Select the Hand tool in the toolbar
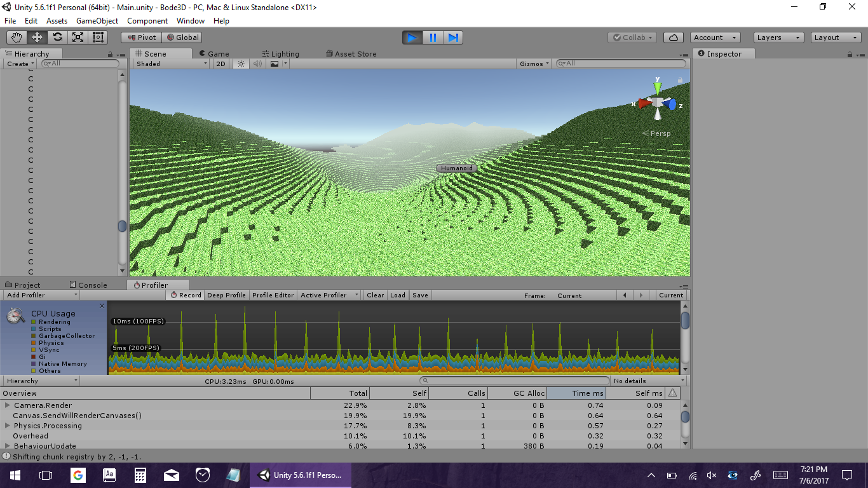The image size is (868, 488). point(17,37)
